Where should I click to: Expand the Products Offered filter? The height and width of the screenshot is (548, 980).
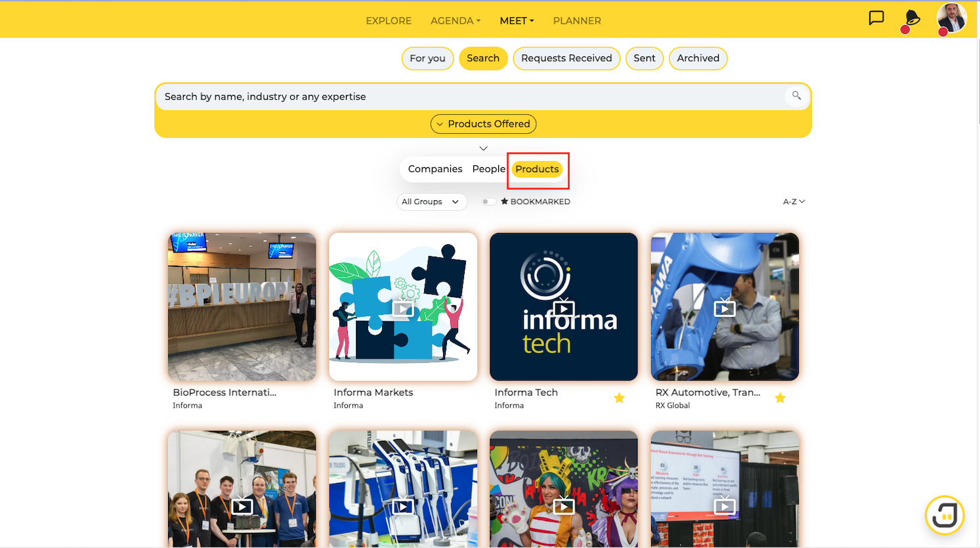coord(483,124)
